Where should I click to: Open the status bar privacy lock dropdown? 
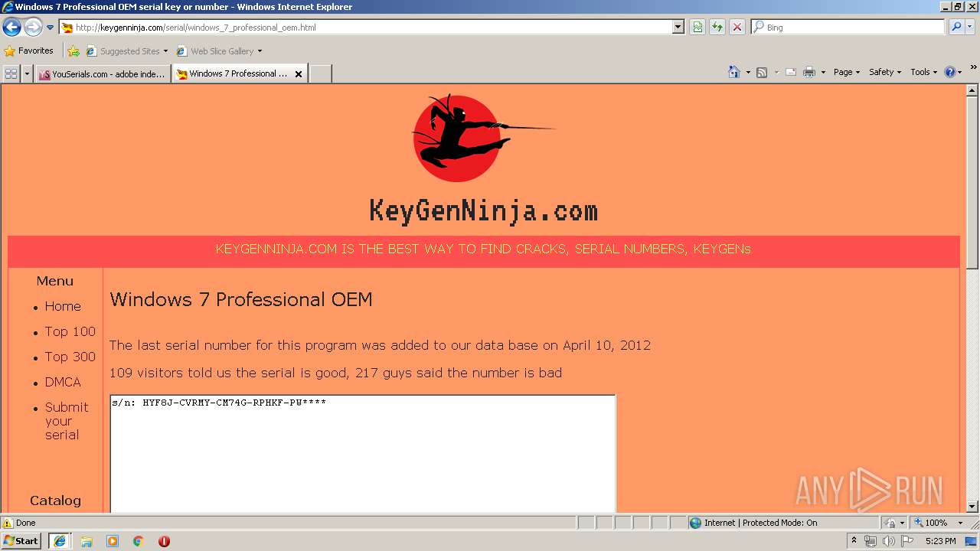click(x=894, y=523)
